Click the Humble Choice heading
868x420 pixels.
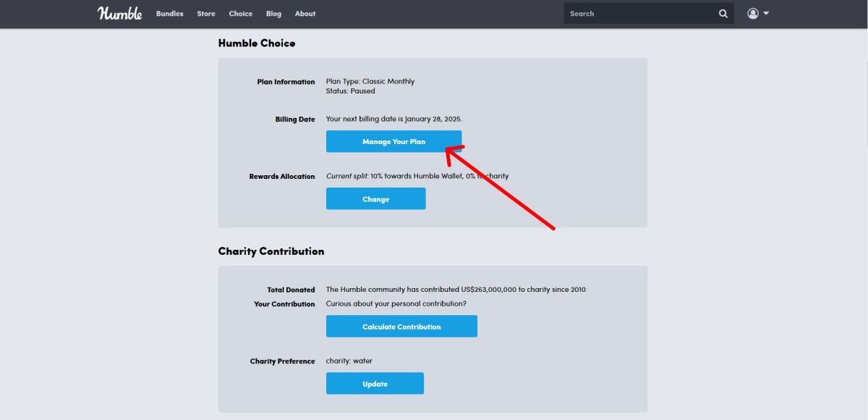click(x=257, y=43)
